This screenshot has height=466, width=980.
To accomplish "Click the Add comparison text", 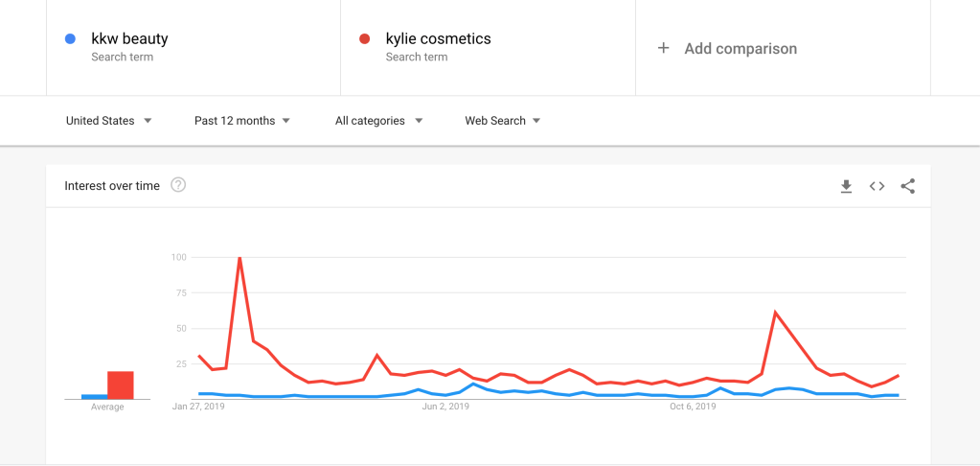I will coord(740,48).
